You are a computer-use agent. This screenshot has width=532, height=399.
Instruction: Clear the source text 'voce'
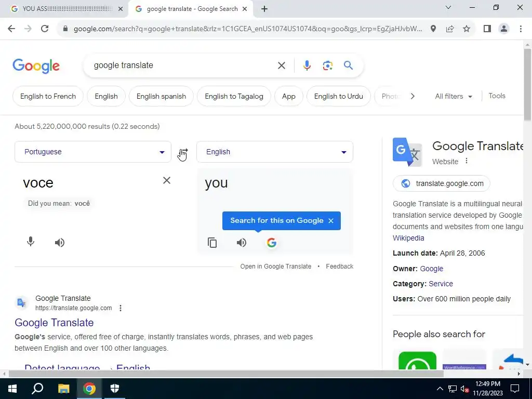167,180
